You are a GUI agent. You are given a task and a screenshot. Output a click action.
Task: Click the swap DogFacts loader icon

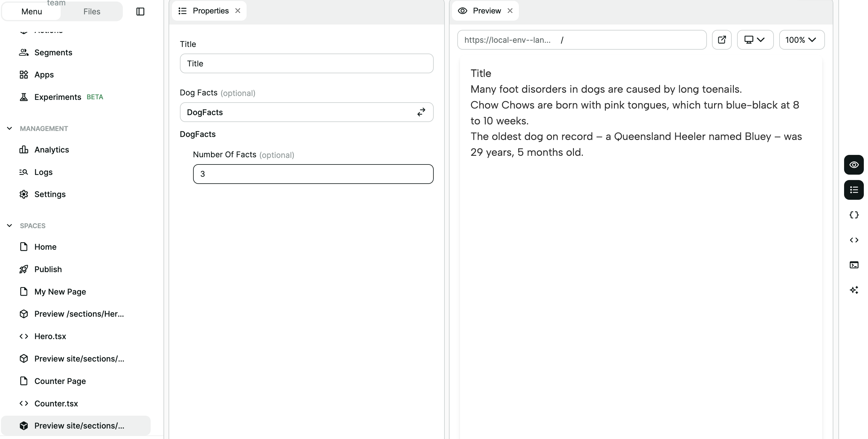pos(421,112)
